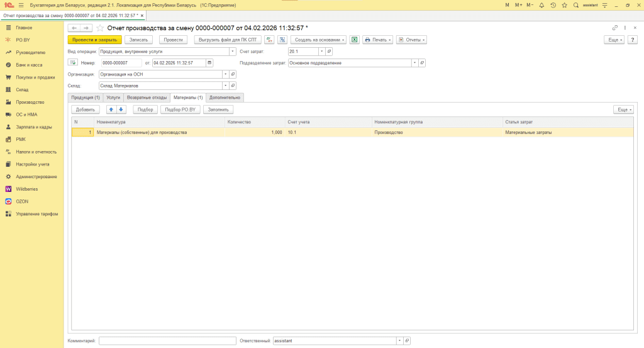Viewport: 644px width, 348px height.
Task: Open the Склад sidebar section
Action: pos(22,89)
